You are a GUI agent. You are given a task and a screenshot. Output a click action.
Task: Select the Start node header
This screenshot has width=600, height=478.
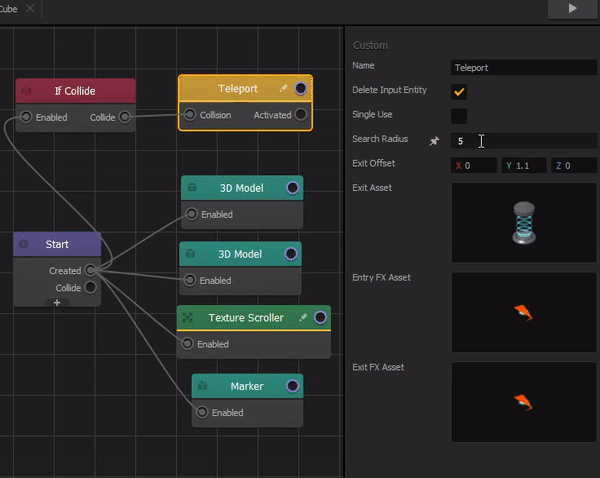click(x=57, y=244)
